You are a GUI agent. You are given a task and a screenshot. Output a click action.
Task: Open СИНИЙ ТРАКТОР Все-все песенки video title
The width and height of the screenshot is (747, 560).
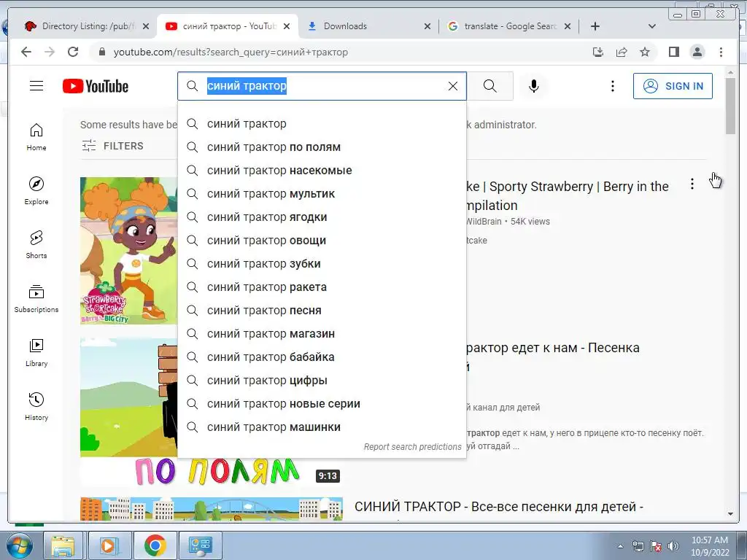[x=499, y=507]
